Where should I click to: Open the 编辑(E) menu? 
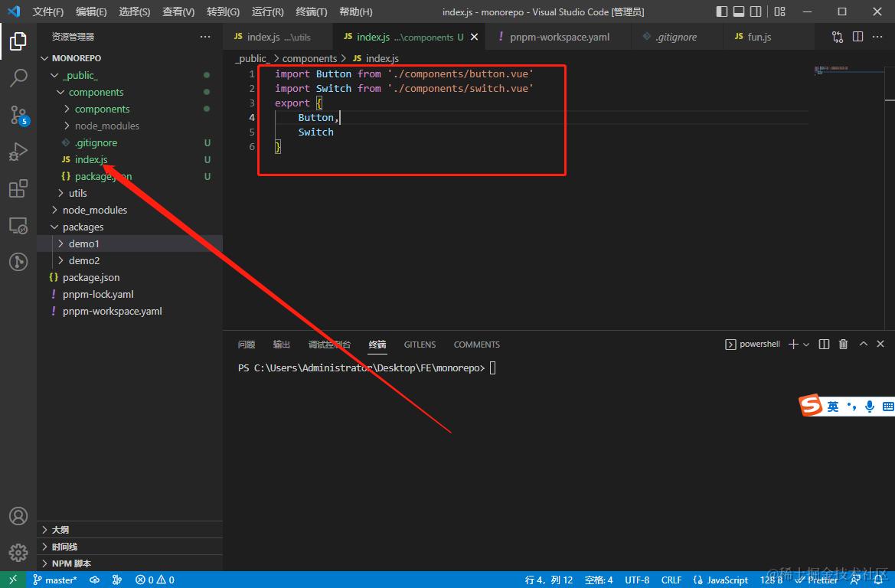(91, 11)
